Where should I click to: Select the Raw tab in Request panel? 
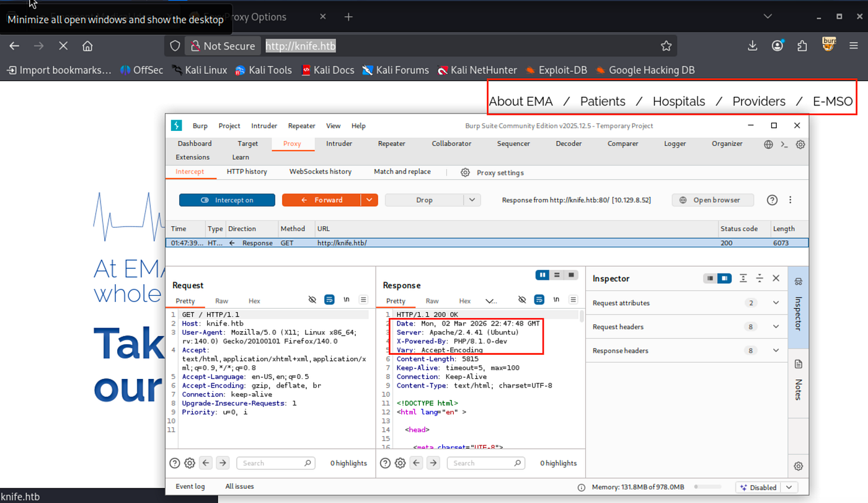point(221,301)
